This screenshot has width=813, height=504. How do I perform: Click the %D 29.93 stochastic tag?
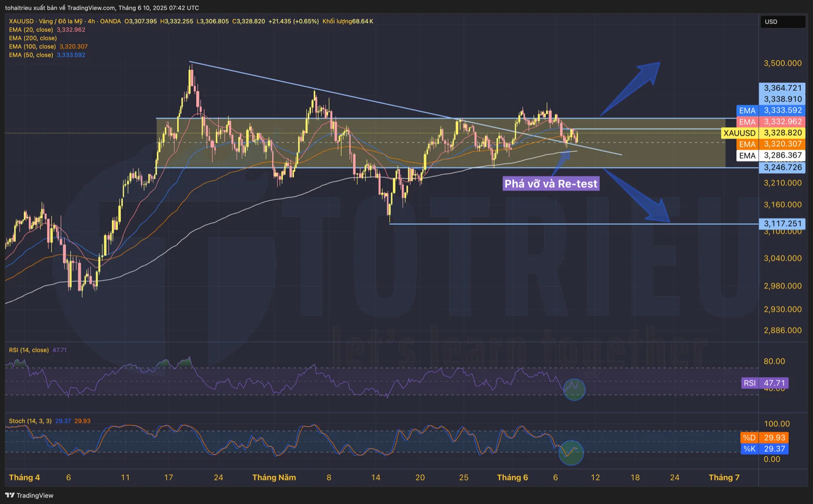click(x=764, y=438)
